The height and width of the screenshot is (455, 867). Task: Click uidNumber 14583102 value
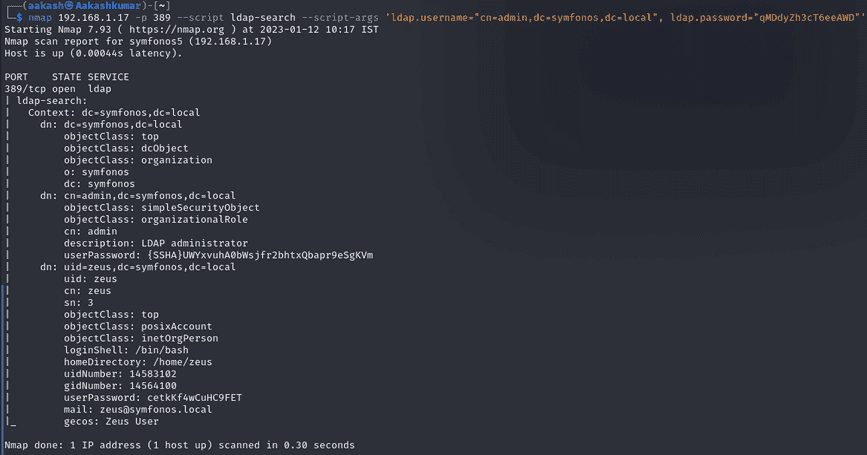tap(153, 374)
